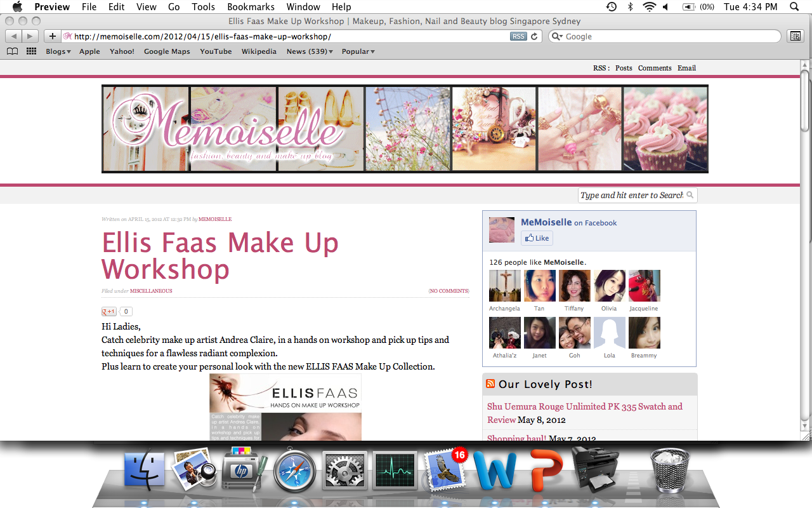This screenshot has height=508, width=812.
Task: Open the Go menu
Action: (x=174, y=7)
